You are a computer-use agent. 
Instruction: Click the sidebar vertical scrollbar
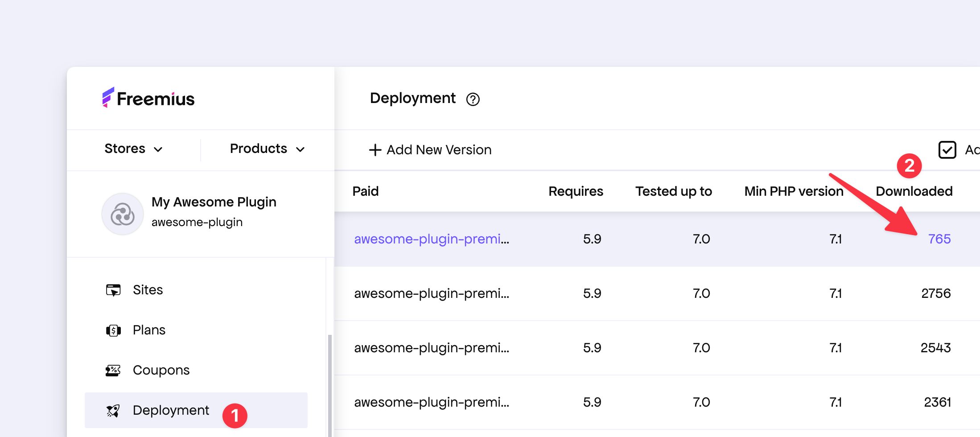(x=330, y=383)
